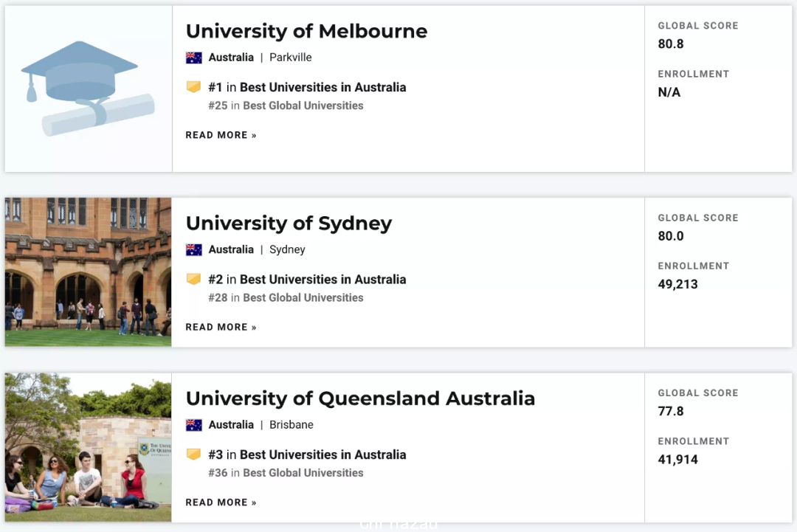Open the University of Sydney campus photo
This screenshot has height=532, width=797.
click(x=88, y=272)
